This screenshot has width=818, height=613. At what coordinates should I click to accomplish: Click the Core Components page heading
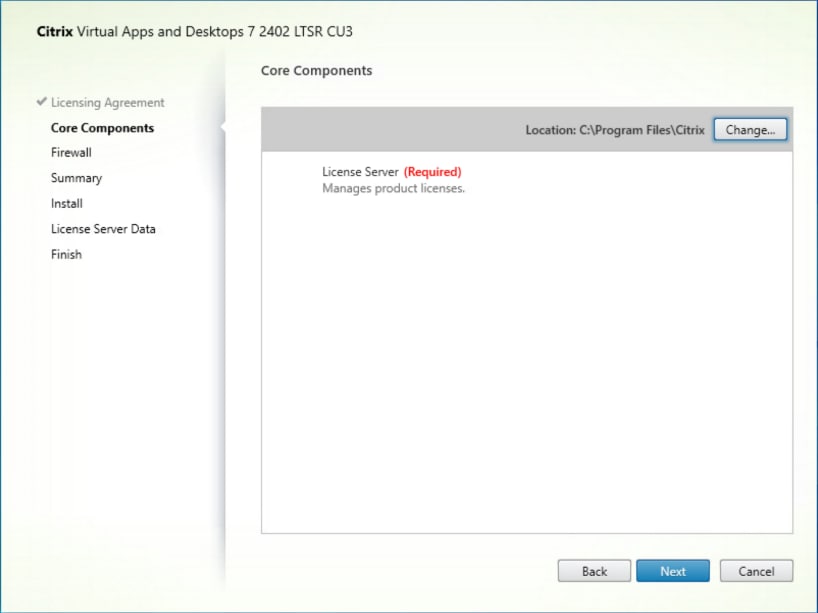tap(317, 70)
